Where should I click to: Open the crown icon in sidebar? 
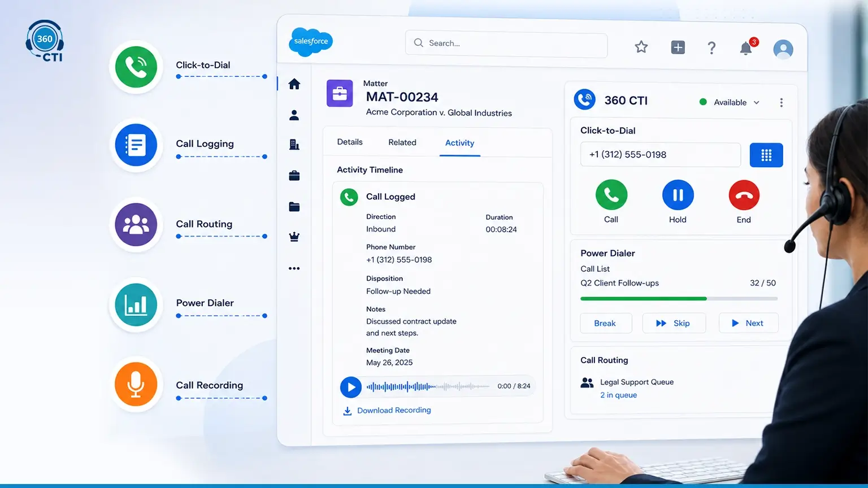[294, 237]
